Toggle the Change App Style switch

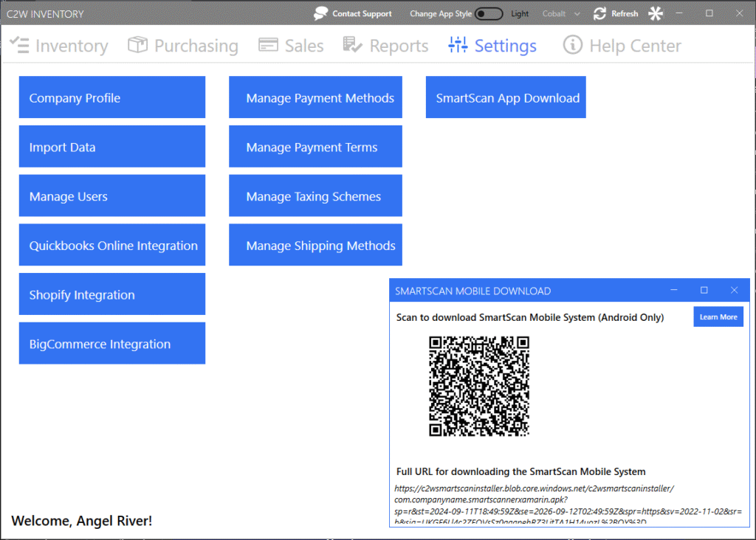pyautogui.click(x=488, y=13)
